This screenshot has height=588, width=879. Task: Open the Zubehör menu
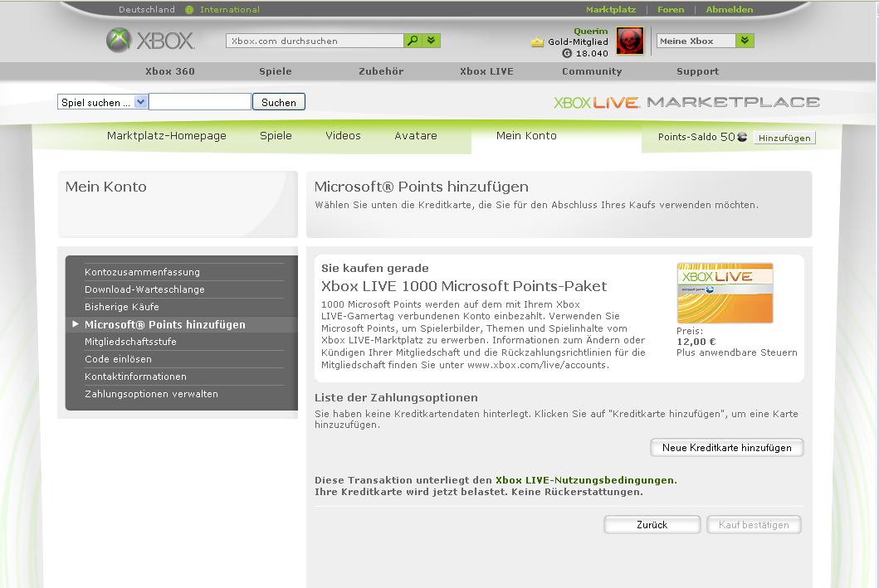point(381,71)
